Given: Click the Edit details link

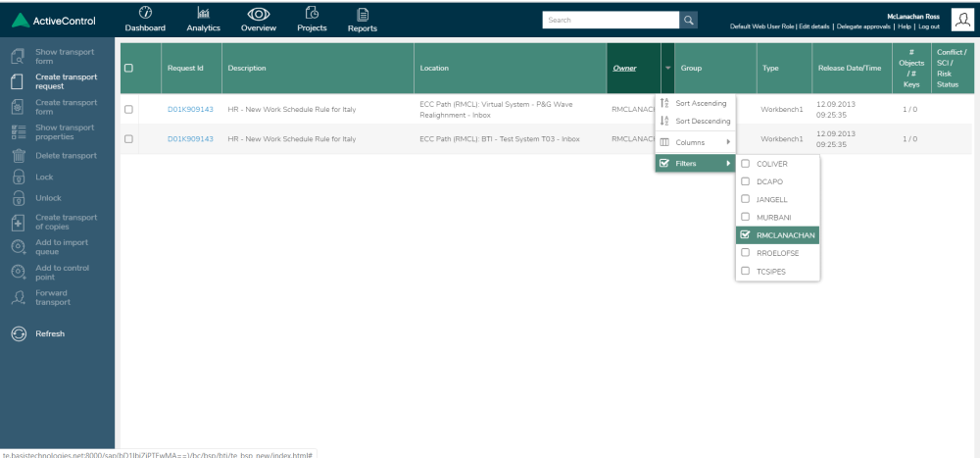Looking at the screenshot, I should coord(815,26).
